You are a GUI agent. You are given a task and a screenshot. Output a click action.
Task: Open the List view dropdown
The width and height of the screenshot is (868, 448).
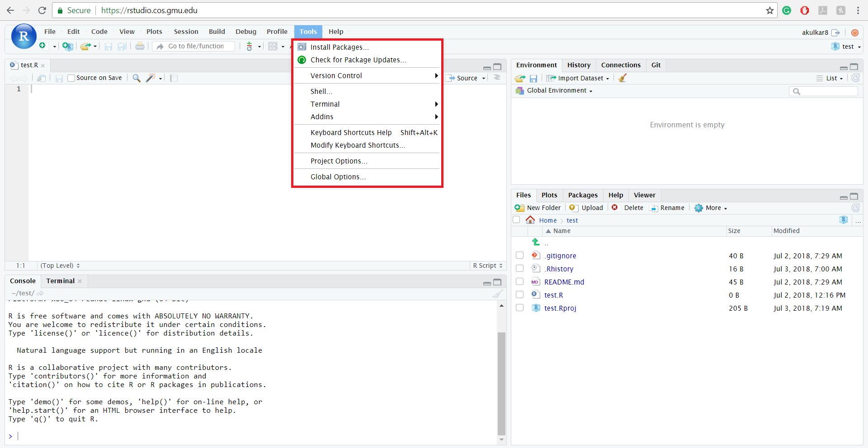pos(830,78)
